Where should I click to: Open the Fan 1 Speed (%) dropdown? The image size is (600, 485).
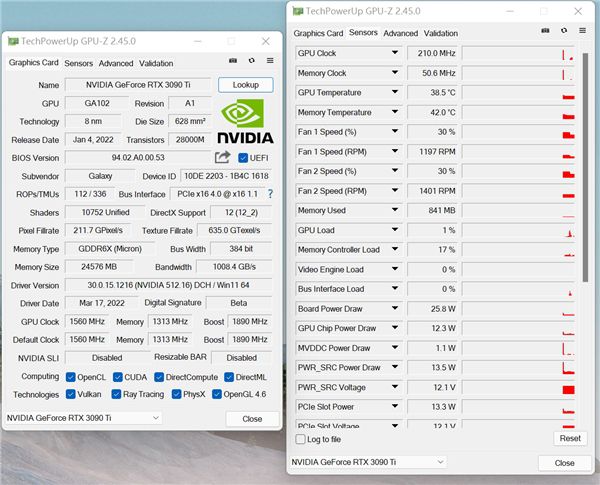coord(395,131)
